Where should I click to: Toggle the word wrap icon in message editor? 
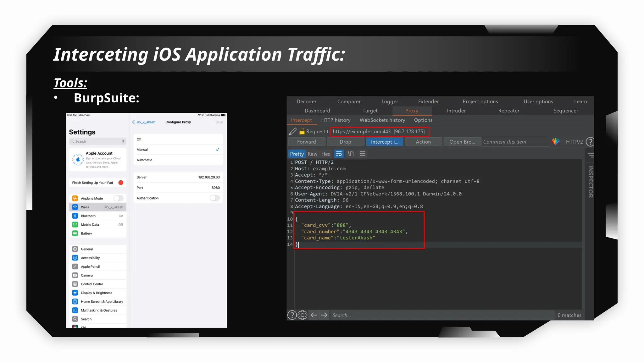[x=339, y=154]
